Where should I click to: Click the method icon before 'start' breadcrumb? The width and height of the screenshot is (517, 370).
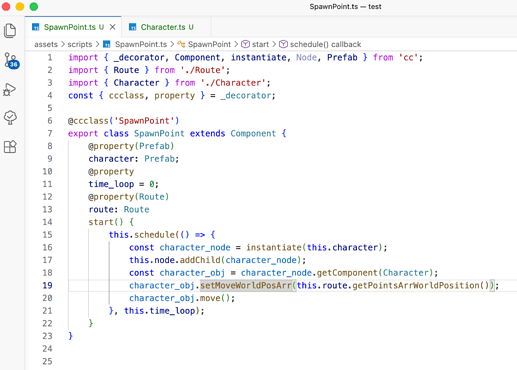click(x=245, y=44)
